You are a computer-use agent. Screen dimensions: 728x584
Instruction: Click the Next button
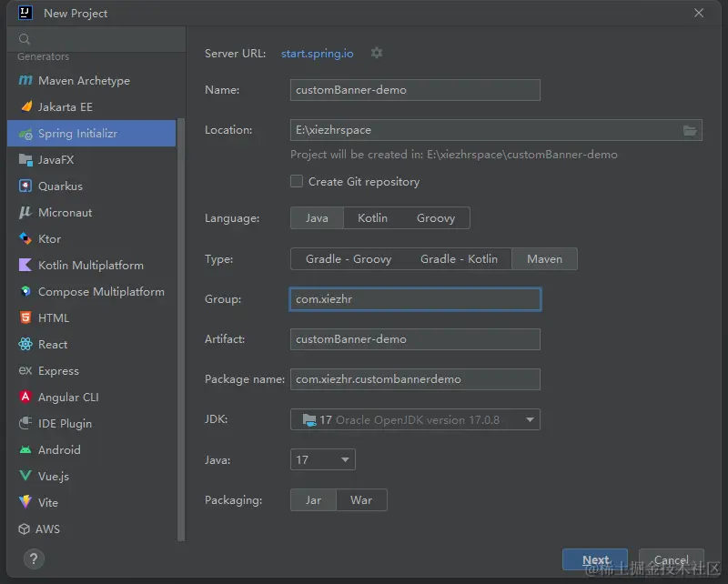click(595, 560)
